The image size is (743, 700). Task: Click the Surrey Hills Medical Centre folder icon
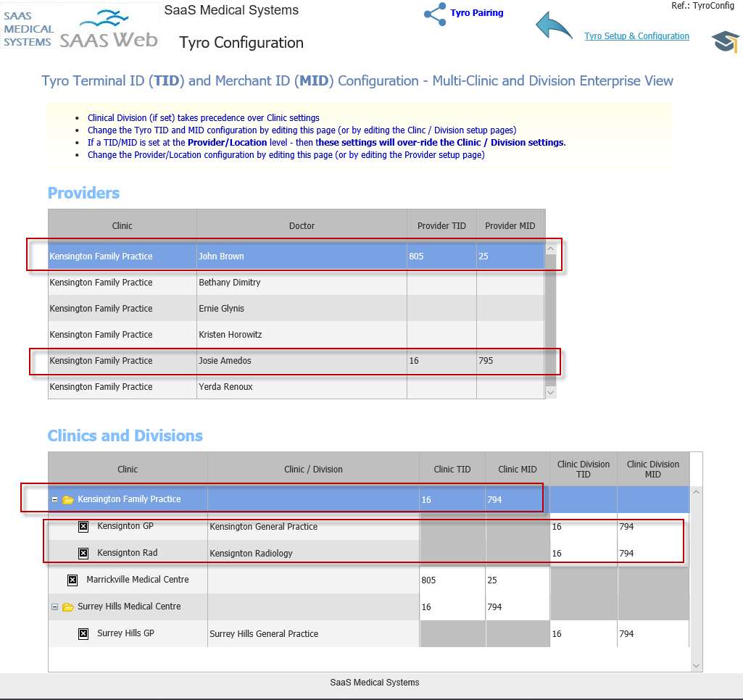67,607
